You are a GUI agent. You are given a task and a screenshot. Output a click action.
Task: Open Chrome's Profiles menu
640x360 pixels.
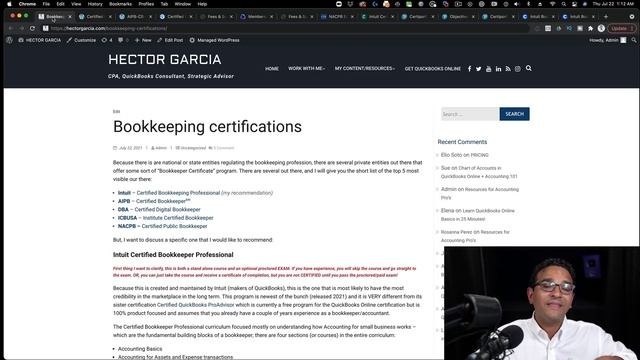146,4
